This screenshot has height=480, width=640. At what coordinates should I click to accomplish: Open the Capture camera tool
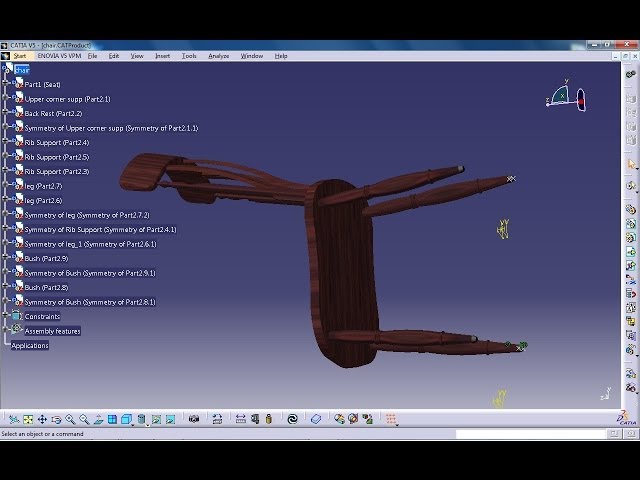pyautogui.click(x=194, y=419)
